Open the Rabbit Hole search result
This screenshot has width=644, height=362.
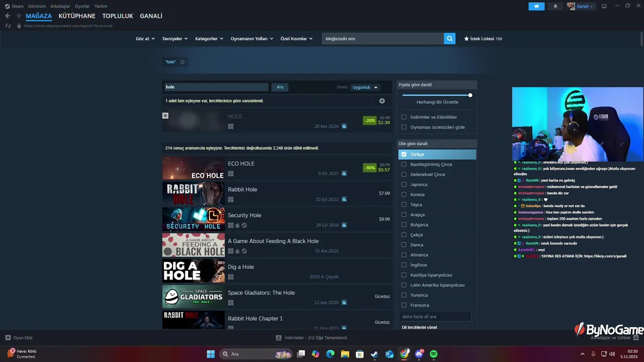277,194
